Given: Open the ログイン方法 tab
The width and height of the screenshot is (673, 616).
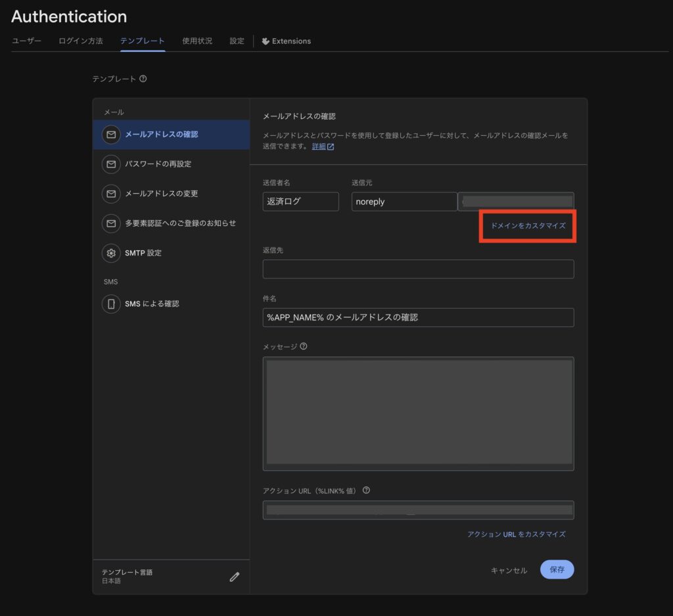Looking at the screenshot, I should [81, 41].
